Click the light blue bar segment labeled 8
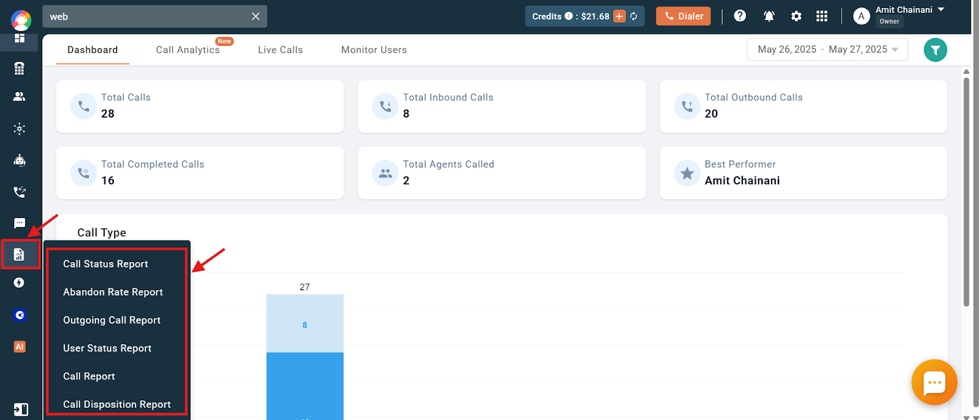The width and height of the screenshot is (980, 420). click(x=305, y=324)
